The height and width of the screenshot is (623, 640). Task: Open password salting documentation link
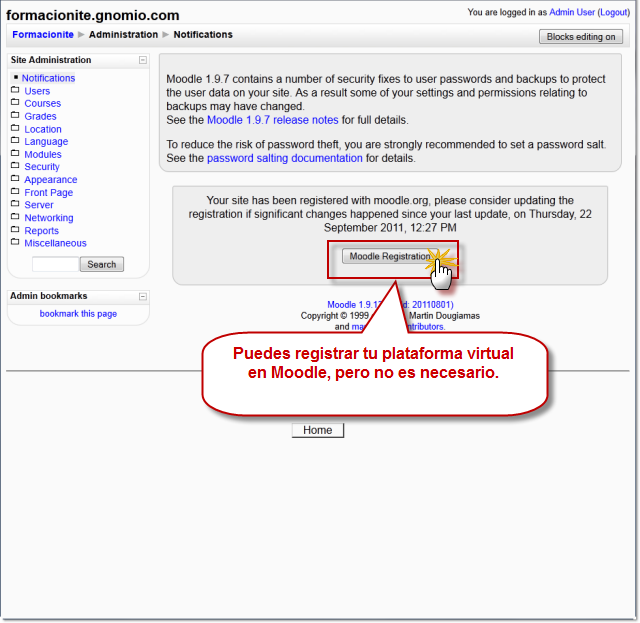284,158
